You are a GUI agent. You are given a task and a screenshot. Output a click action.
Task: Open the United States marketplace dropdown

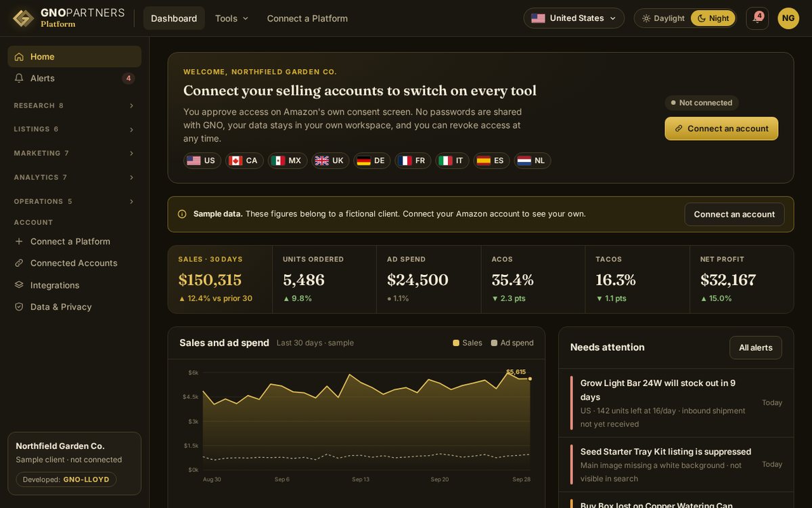[574, 18]
